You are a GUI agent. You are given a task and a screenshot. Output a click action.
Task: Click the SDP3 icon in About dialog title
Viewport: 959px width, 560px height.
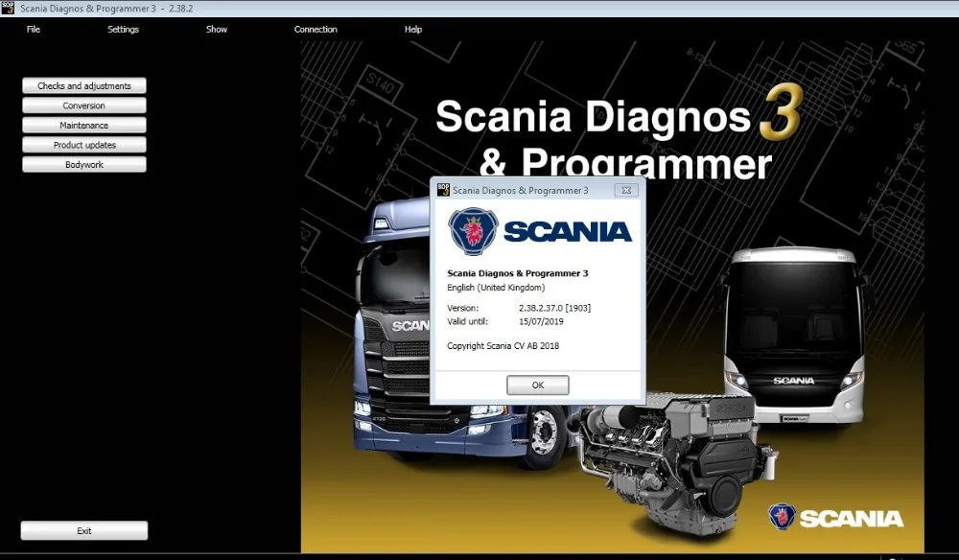click(x=443, y=190)
